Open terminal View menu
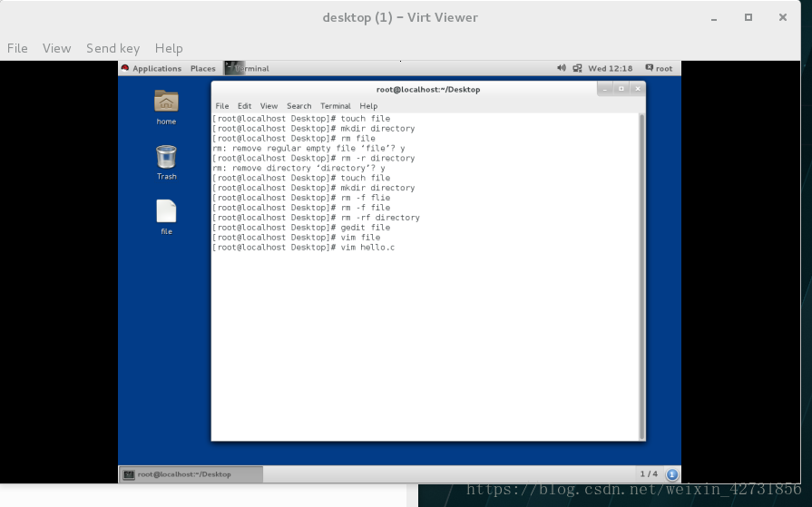The image size is (812, 507). point(269,105)
